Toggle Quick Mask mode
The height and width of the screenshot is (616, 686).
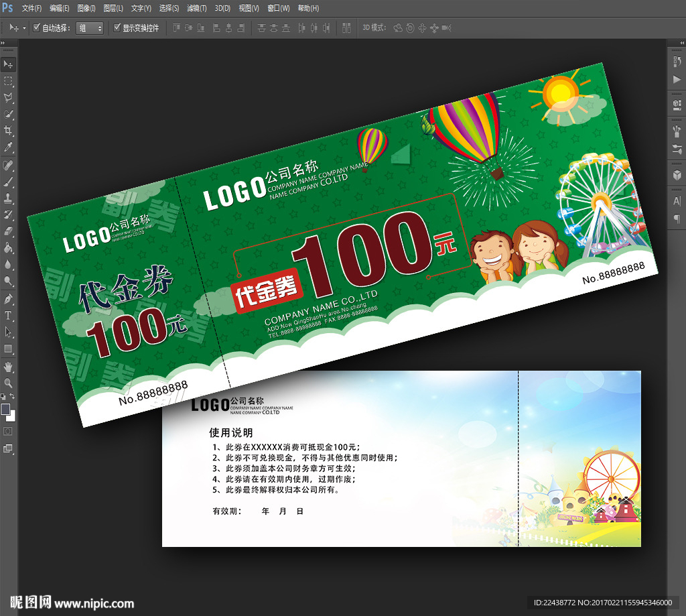click(8, 432)
